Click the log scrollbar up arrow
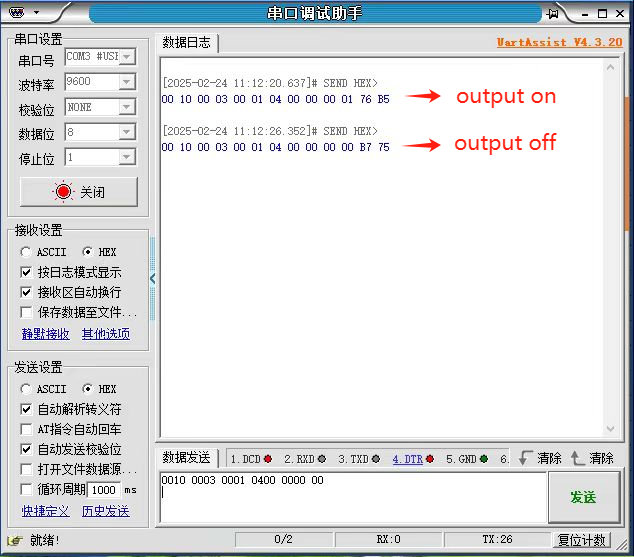The image size is (634, 557). pyautogui.click(x=611, y=67)
